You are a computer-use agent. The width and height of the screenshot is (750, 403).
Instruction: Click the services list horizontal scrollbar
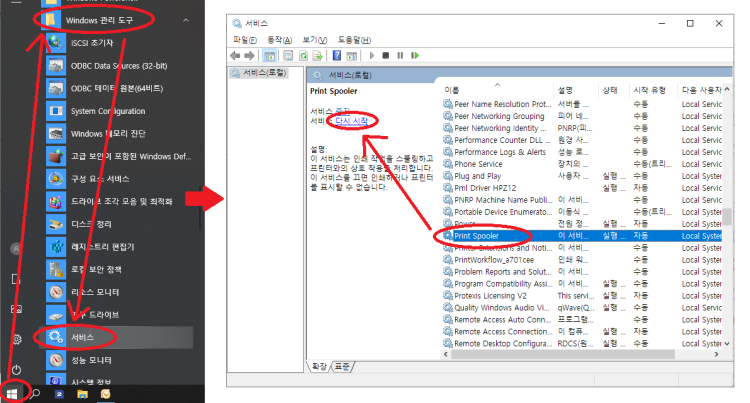click(563, 354)
